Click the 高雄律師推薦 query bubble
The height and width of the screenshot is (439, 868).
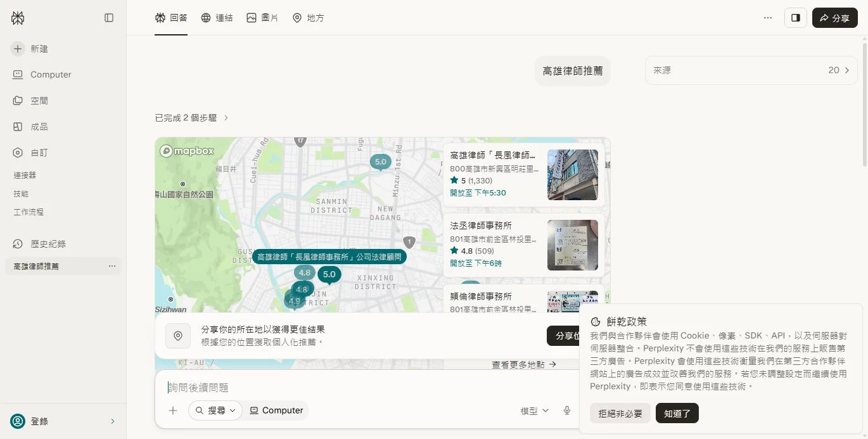coord(573,70)
